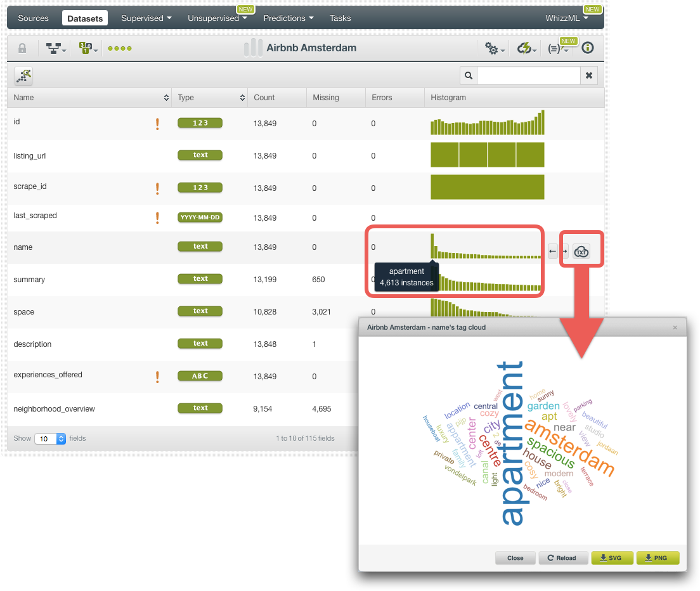700x591 pixels.
Task: Click the id field histogram
Action: pos(488,123)
